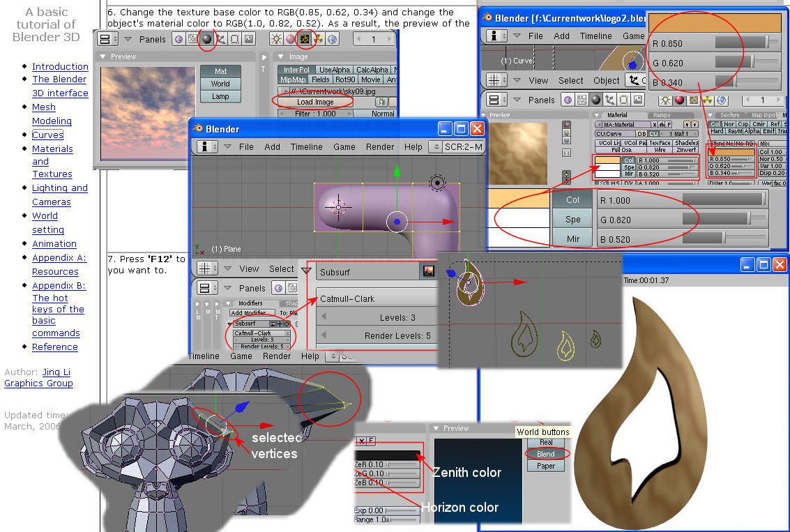Click red material sphere in logo2.blend Panels header
The height and width of the screenshot is (532, 790).
tap(679, 100)
